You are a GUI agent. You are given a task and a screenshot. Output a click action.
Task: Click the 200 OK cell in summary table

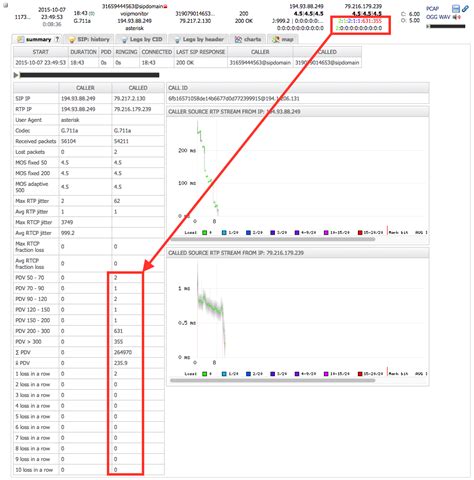(x=201, y=63)
